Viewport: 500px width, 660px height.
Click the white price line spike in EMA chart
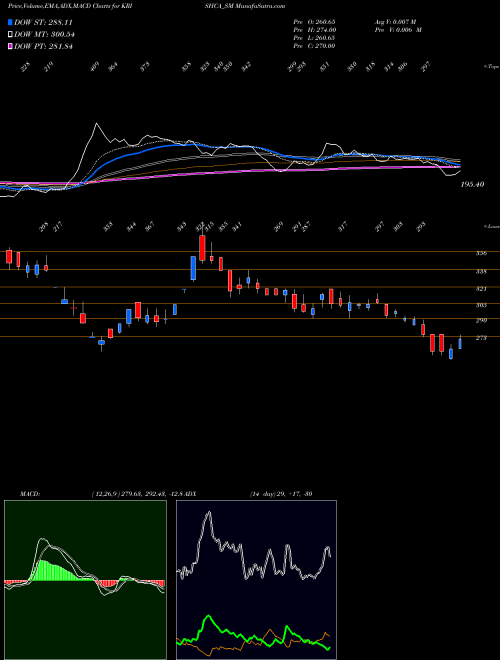(x=97, y=124)
